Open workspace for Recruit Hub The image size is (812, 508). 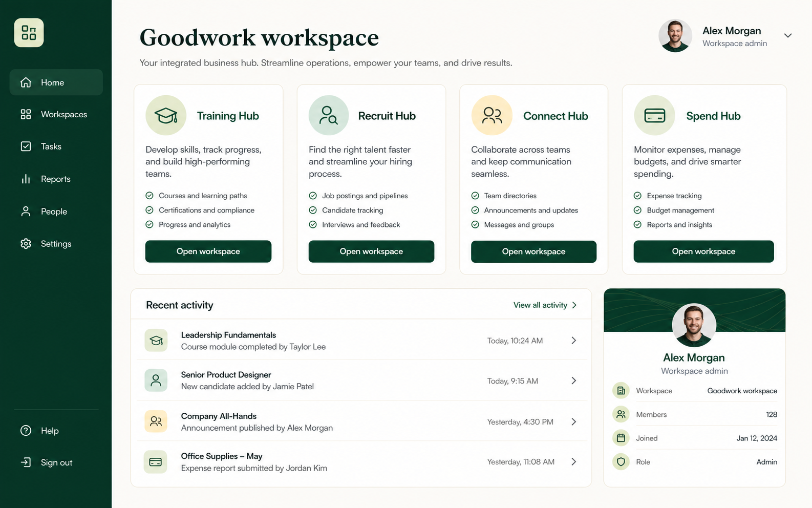371,251
